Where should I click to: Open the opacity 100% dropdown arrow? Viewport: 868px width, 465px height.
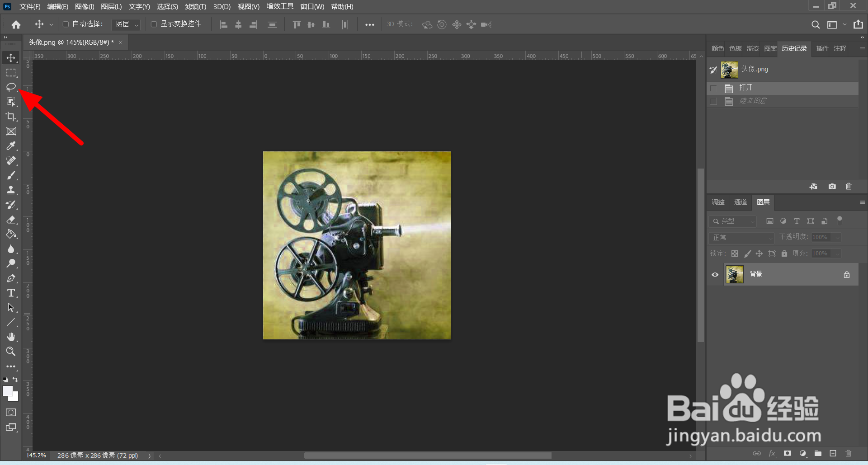[x=837, y=237]
